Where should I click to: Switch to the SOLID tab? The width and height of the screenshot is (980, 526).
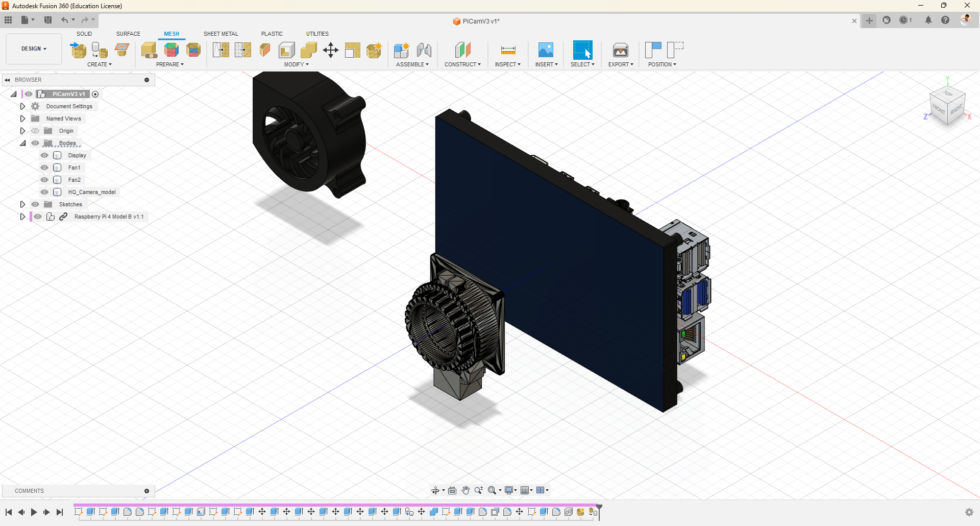point(84,34)
